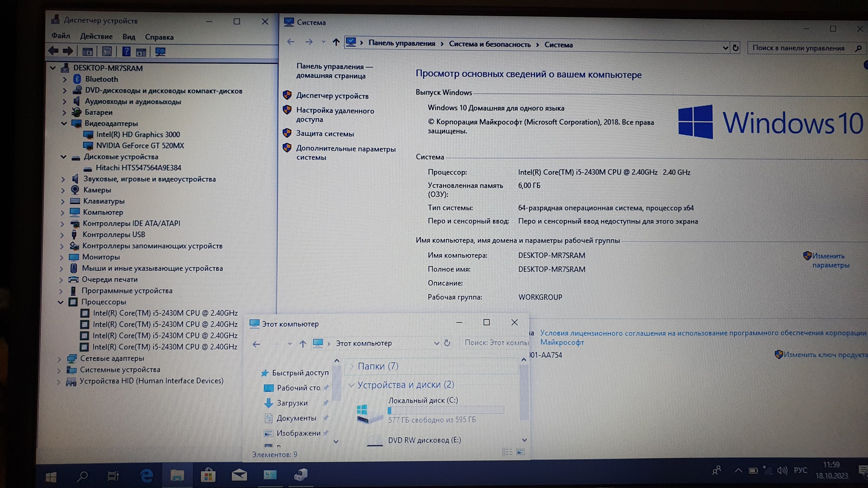Open Microsoft Edge from the taskbar
The image size is (868, 488).
147,476
